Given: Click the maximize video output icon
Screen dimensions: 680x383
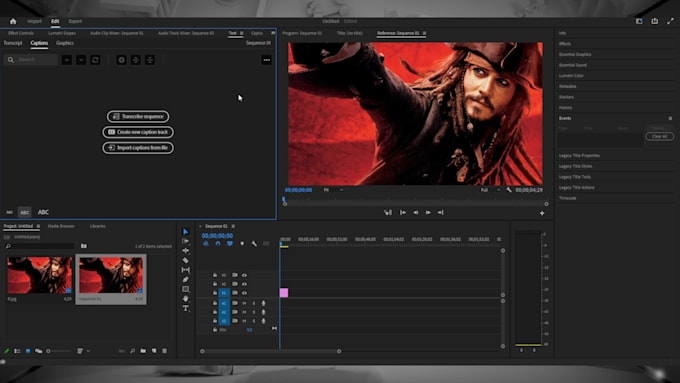Looking at the screenshot, I should (x=670, y=21).
